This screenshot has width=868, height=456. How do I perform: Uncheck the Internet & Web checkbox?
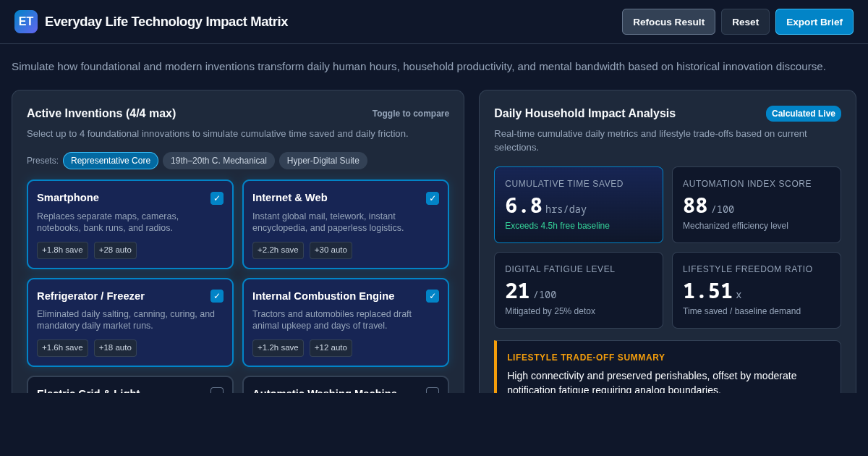(433, 198)
